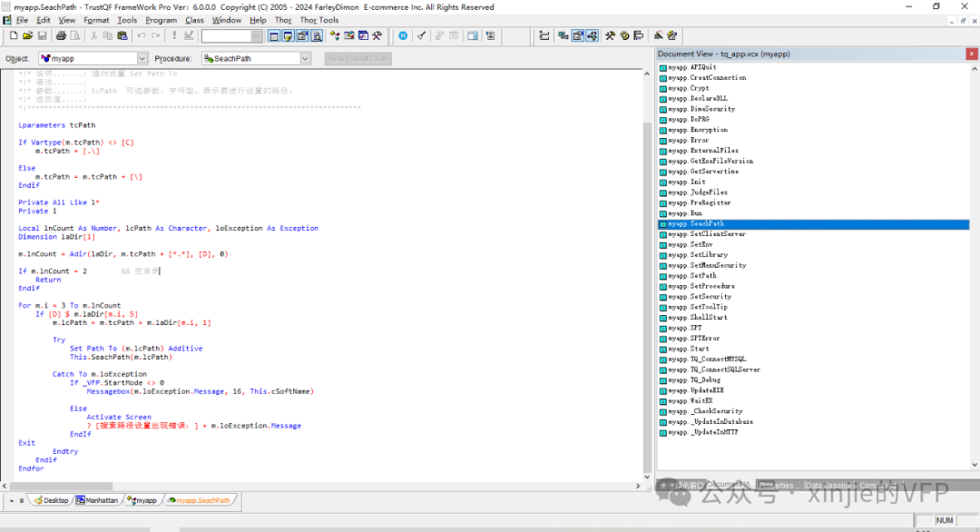Screen dimensions: 980x532
Task: Click the blue round pause icon
Action: pos(403,36)
